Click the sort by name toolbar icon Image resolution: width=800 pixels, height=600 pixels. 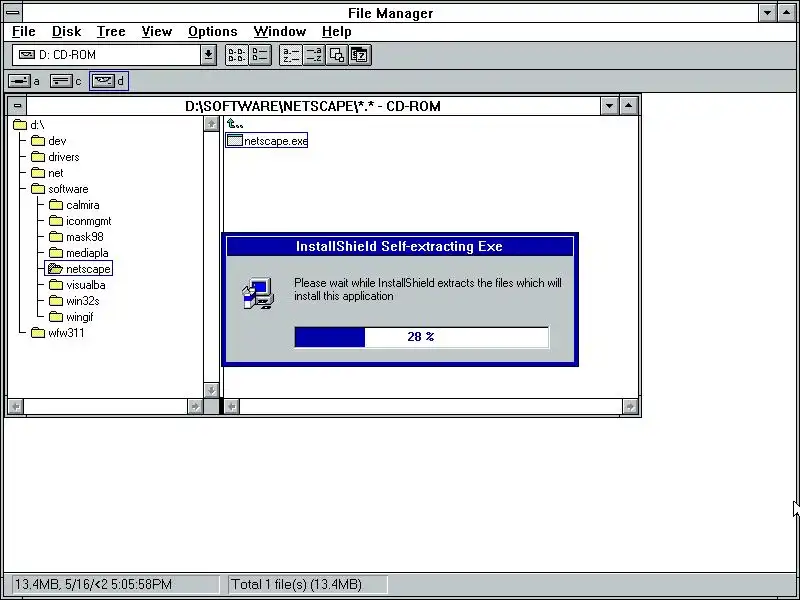click(x=291, y=55)
